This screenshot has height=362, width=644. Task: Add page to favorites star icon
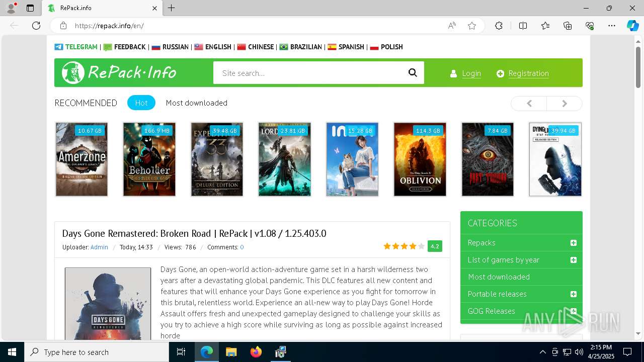point(472,26)
